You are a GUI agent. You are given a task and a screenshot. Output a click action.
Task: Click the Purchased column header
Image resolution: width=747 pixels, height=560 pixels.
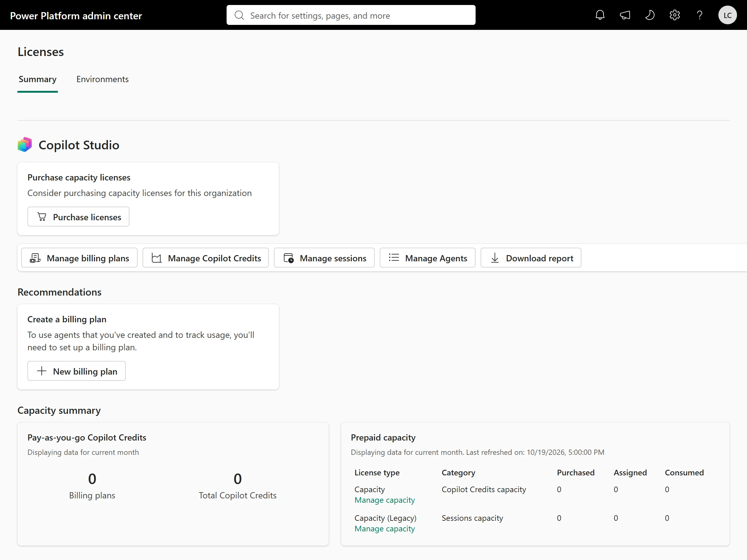pos(576,473)
